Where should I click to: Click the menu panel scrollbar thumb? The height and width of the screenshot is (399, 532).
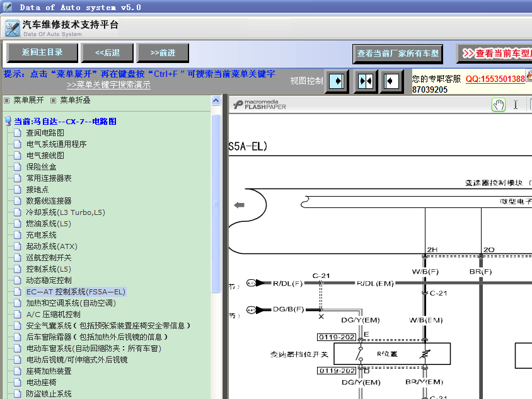[x=216, y=204]
